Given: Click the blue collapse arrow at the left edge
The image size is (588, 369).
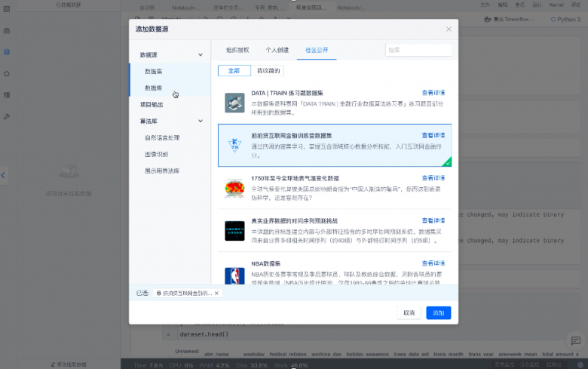Looking at the screenshot, I should point(3,175).
